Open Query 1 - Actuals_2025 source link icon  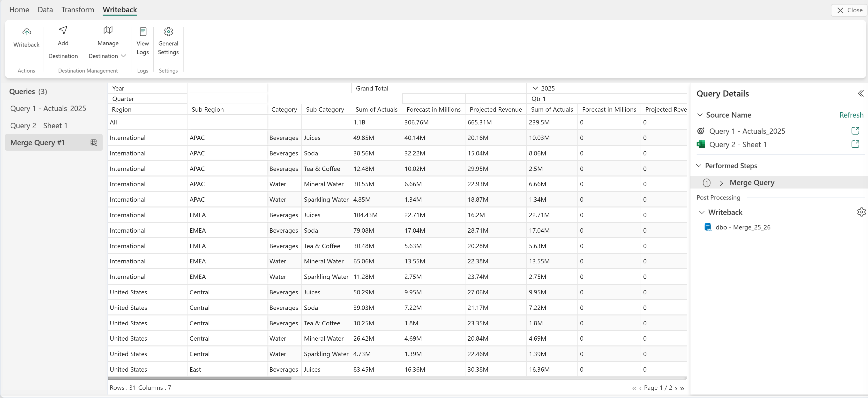point(855,131)
